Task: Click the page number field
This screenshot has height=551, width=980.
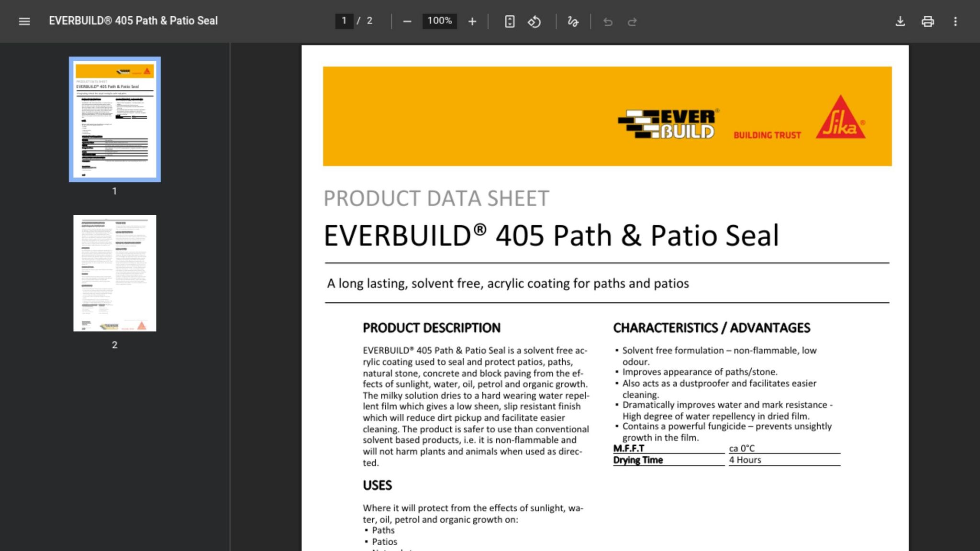Action: 344,21
